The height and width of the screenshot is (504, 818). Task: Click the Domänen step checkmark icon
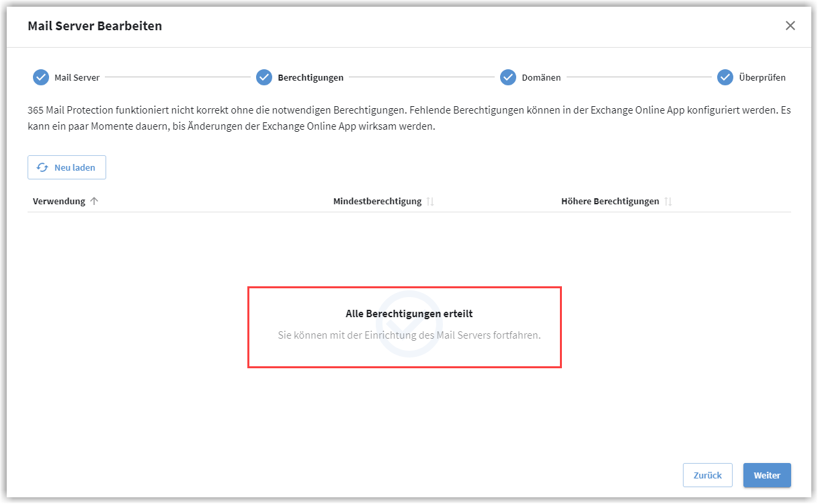[508, 77]
